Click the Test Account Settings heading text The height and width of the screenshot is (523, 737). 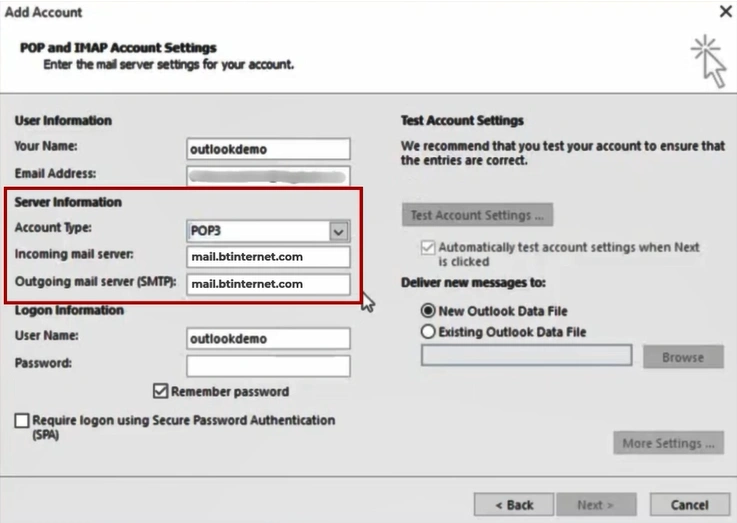click(462, 120)
